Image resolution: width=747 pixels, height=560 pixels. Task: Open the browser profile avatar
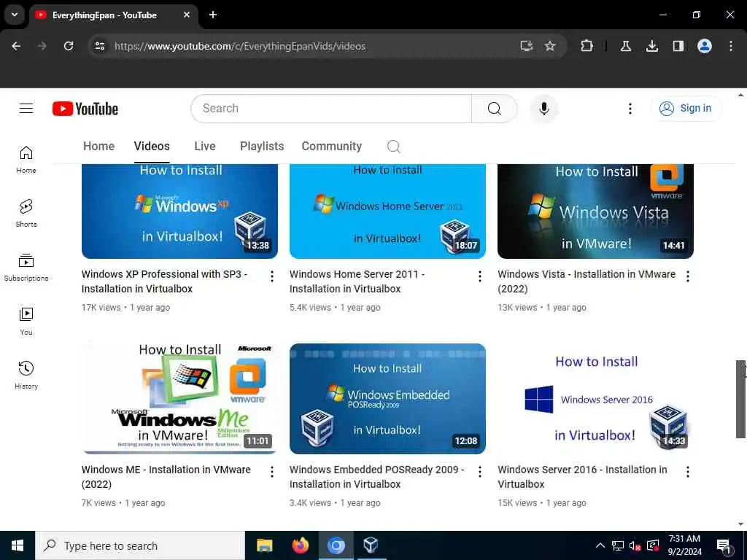click(705, 46)
